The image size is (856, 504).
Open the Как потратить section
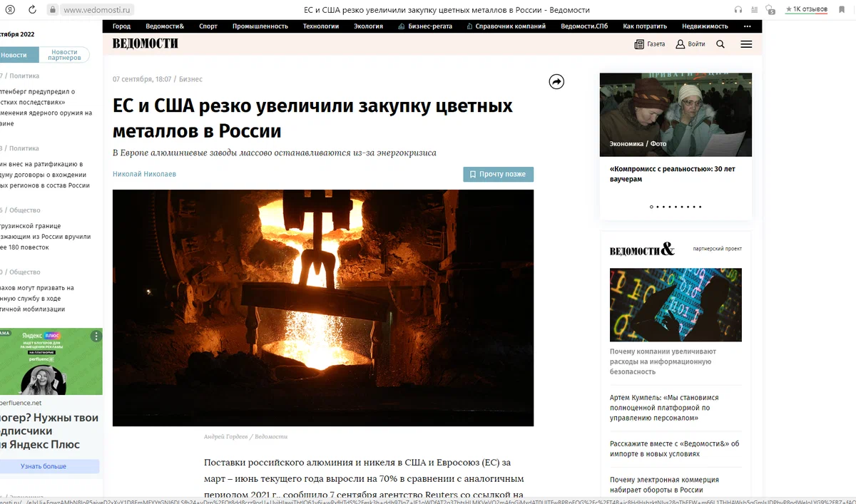pyautogui.click(x=646, y=26)
